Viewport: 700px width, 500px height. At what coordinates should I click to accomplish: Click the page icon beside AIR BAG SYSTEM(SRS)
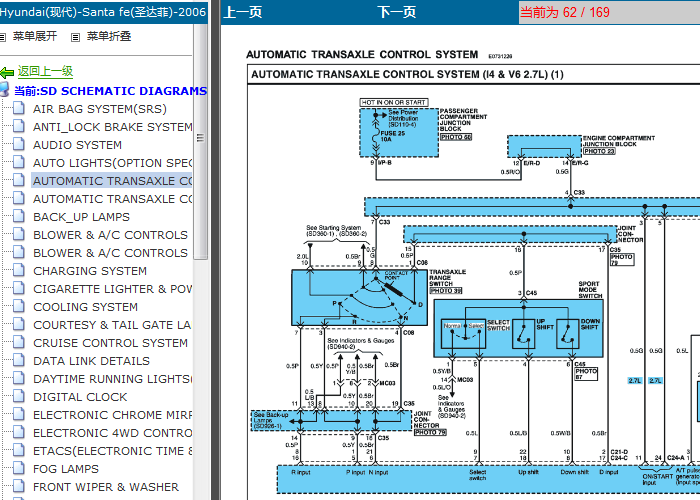click(19, 108)
